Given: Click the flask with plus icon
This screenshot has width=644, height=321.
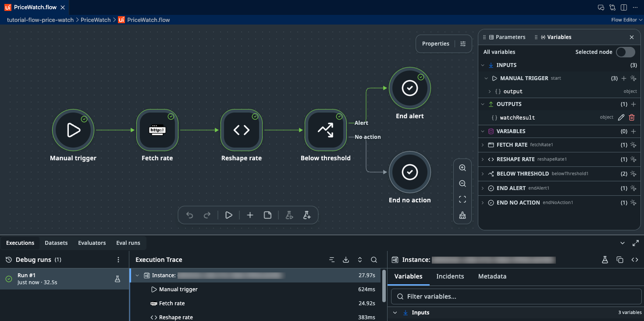Looking at the screenshot, I should click(x=307, y=215).
